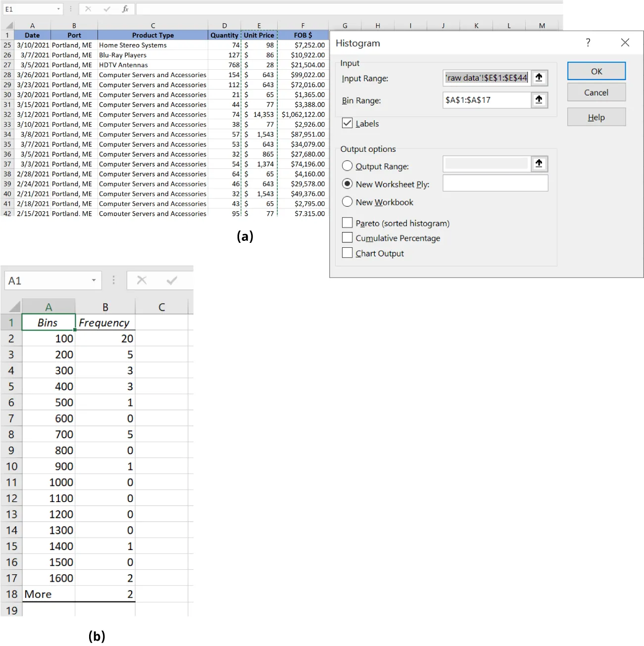Check the Cumulative Percentage checkbox
The image size is (644, 646).
click(x=347, y=237)
